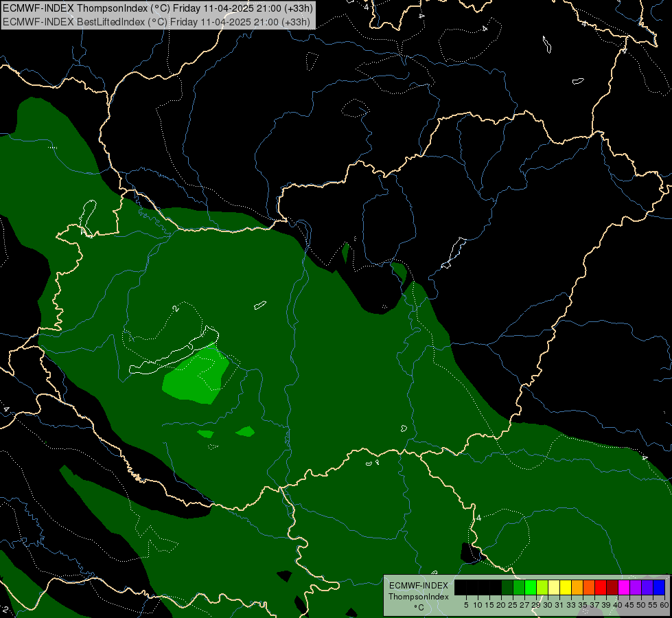This screenshot has height=618, width=672.
Task: Select the purple 45–50 legend swatch
Action: 636,587
